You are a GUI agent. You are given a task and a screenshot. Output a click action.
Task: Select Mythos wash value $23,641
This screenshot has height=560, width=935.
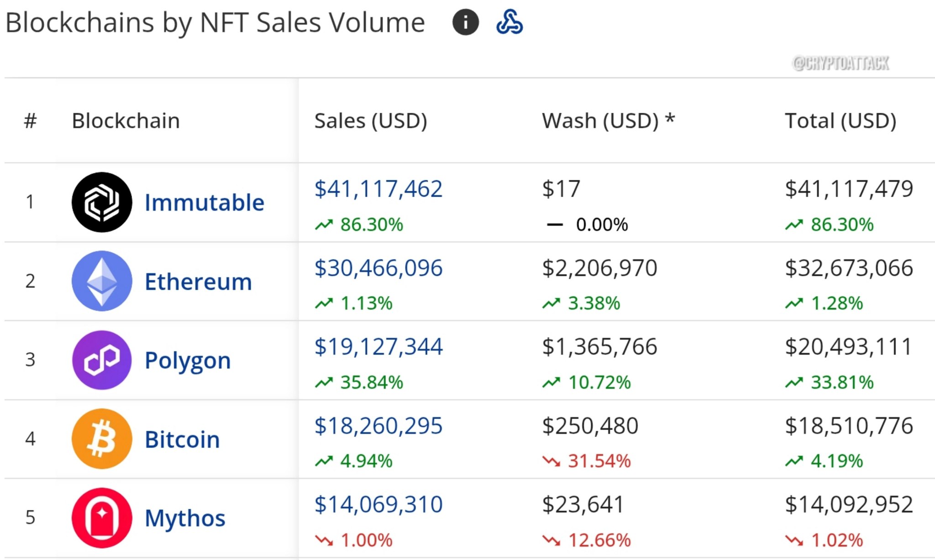583,505
